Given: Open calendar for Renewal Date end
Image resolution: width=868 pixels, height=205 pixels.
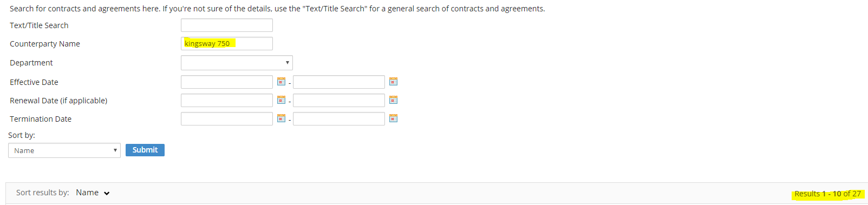Looking at the screenshot, I should tap(393, 100).
